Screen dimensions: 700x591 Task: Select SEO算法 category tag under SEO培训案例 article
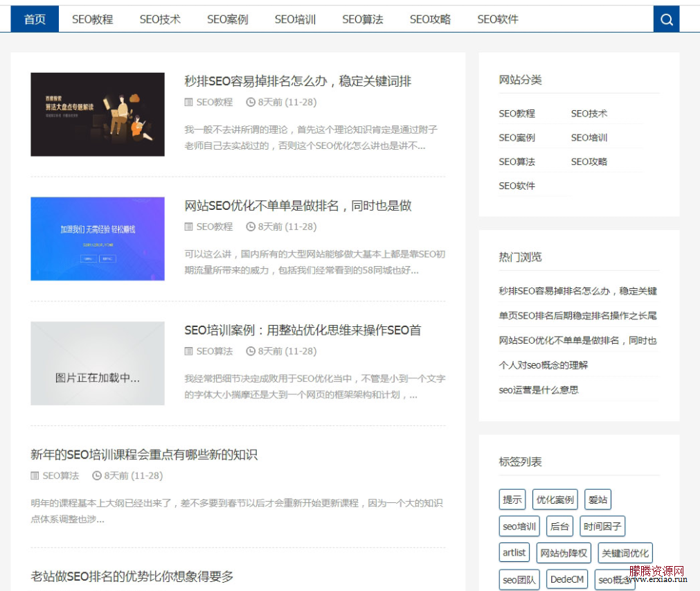tap(214, 351)
